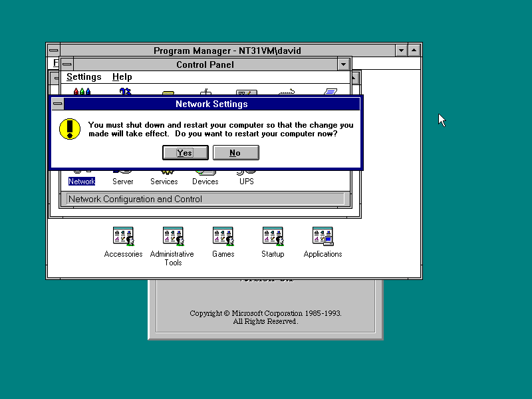The height and width of the screenshot is (399, 532).
Task: Open the Applications program group icon
Action: pyautogui.click(x=323, y=236)
